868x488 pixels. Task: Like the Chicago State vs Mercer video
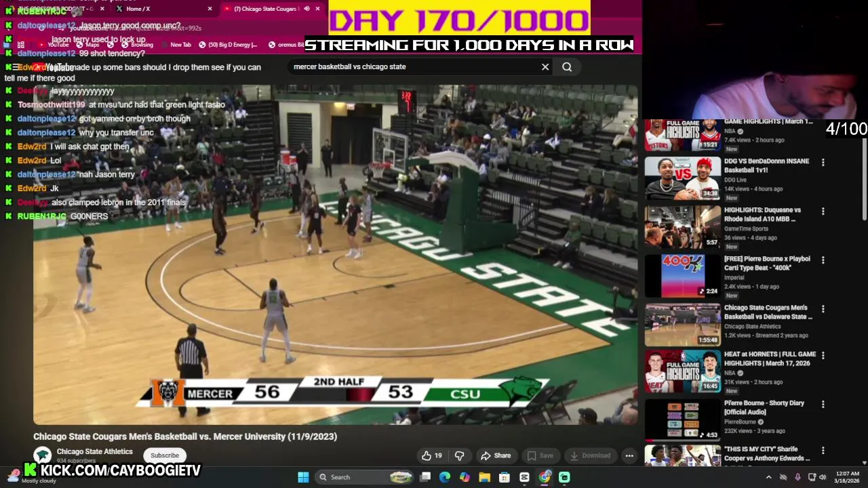(x=431, y=455)
